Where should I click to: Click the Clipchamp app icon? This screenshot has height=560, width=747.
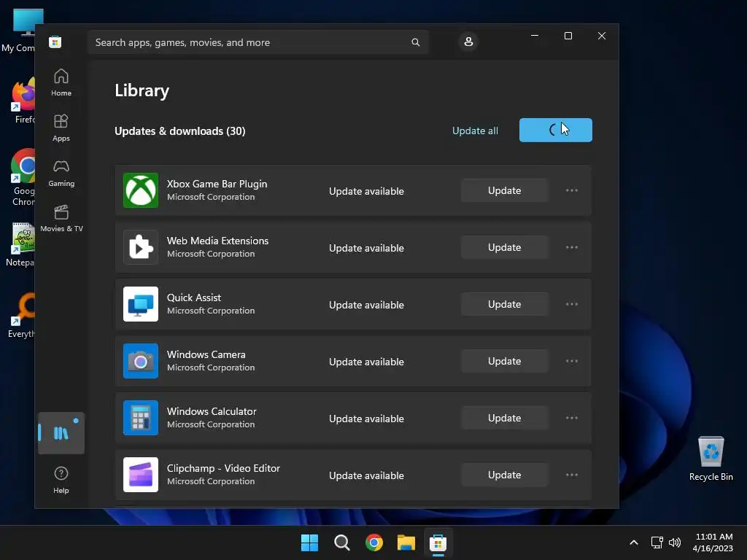click(x=141, y=475)
